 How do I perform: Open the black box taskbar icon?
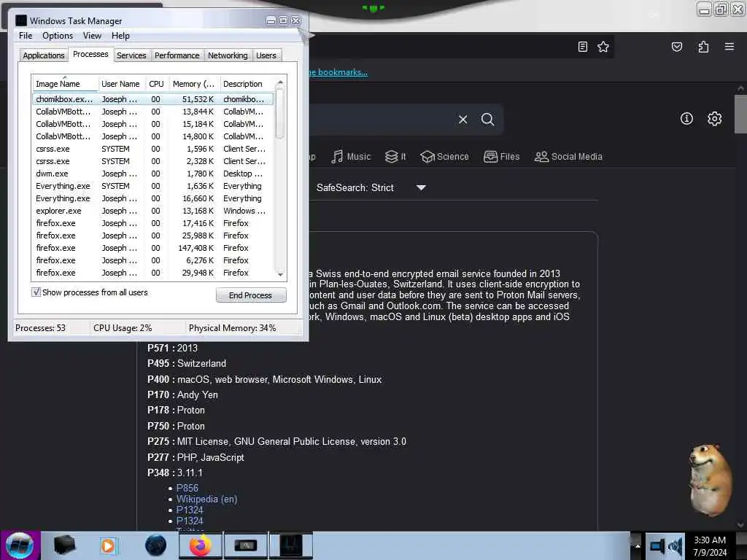pos(64,545)
